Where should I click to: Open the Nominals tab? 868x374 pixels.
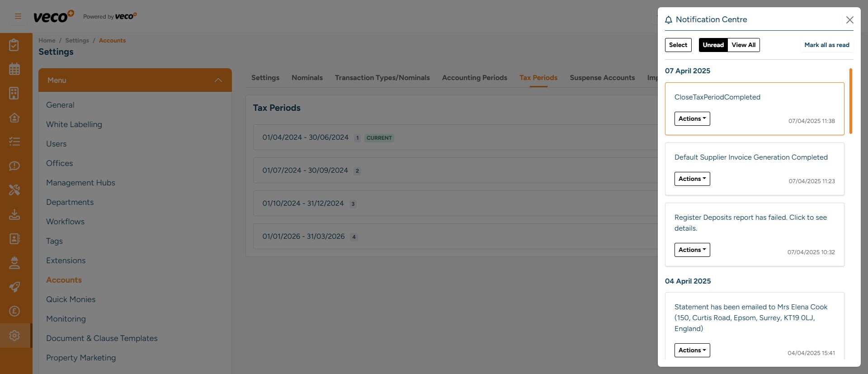[x=307, y=78]
